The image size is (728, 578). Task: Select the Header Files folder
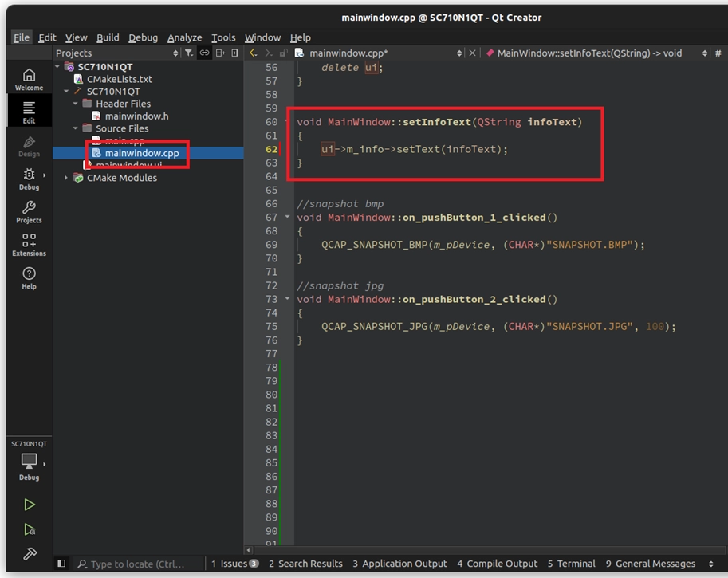(123, 104)
